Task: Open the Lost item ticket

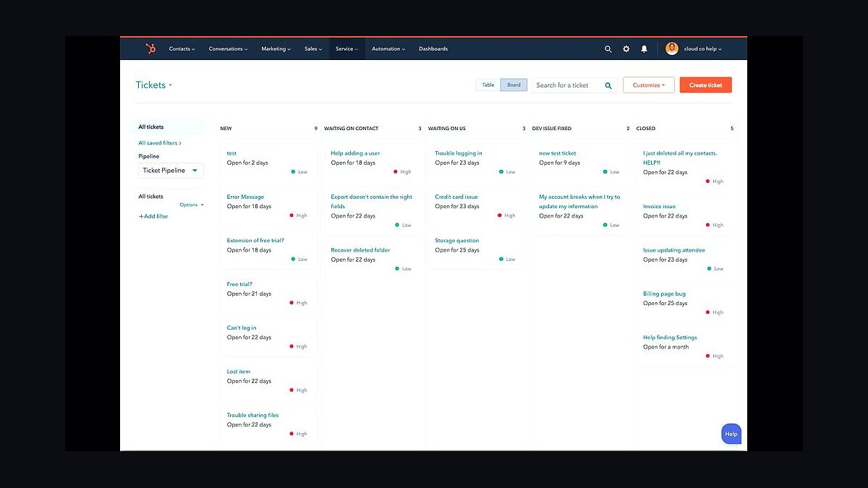Action: pyautogui.click(x=239, y=372)
